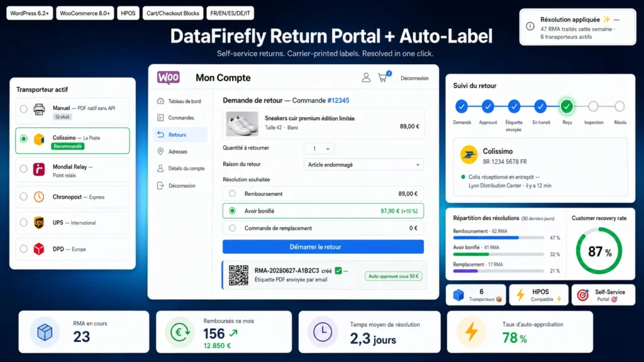Open the Commandes menu item
Image resolution: width=644 pixels, height=362 pixels.
[180, 118]
